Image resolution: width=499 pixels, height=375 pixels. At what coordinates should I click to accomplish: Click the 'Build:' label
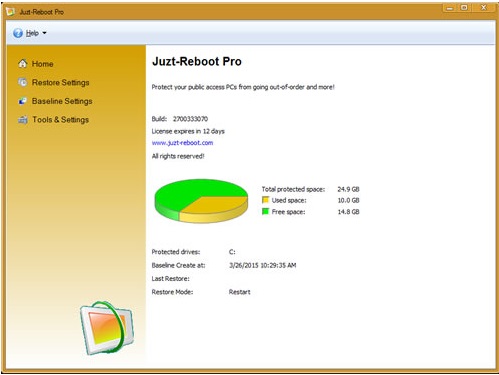pyautogui.click(x=159, y=119)
